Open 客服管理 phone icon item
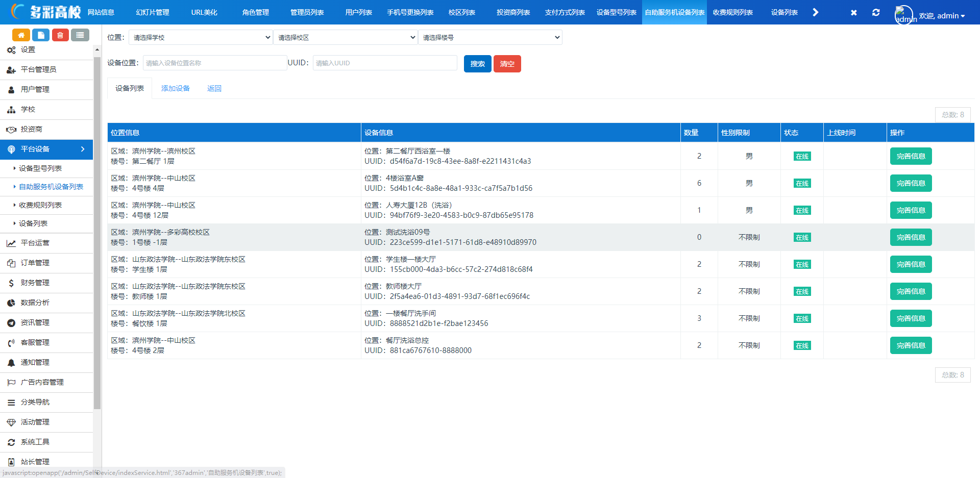 [x=11, y=343]
